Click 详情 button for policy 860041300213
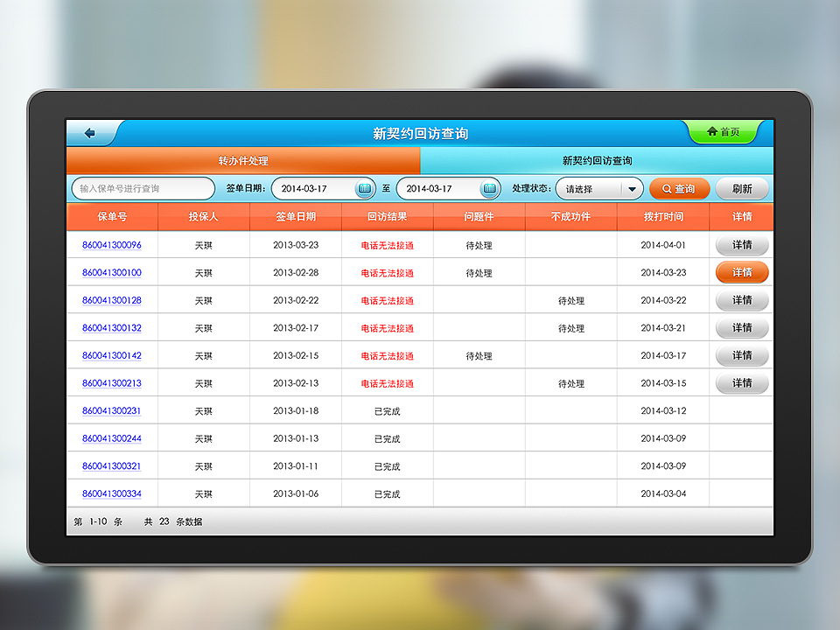 tap(742, 383)
